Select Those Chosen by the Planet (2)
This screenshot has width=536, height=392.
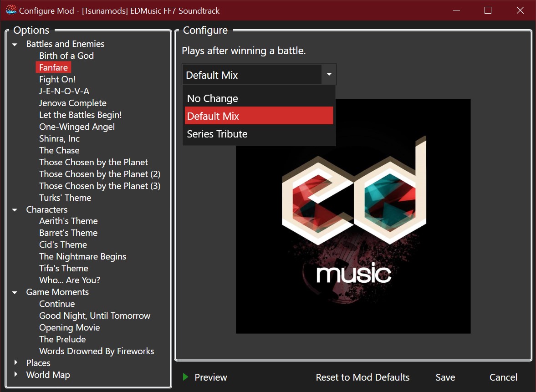99,174
